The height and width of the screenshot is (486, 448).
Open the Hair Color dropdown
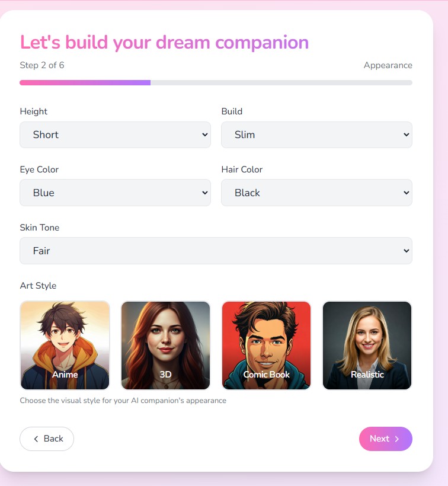click(x=316, y=193)
